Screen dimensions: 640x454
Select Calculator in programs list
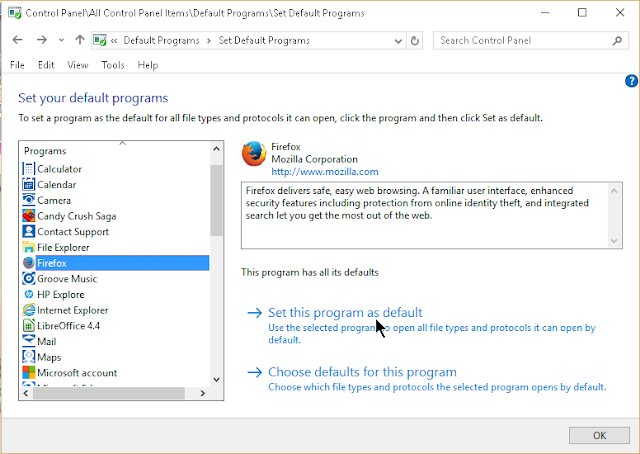click(x=59, y=169)
